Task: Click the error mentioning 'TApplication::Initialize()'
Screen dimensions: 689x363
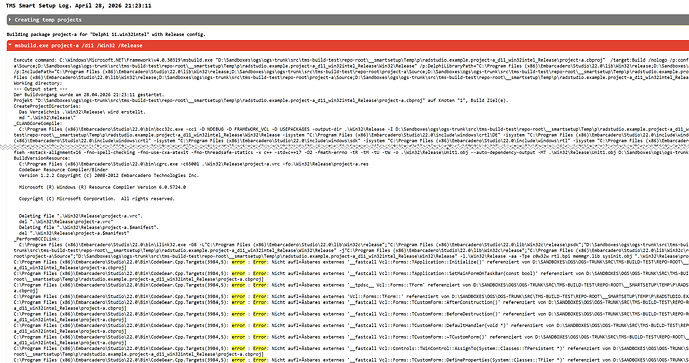Action: click(x=351, y=261)
